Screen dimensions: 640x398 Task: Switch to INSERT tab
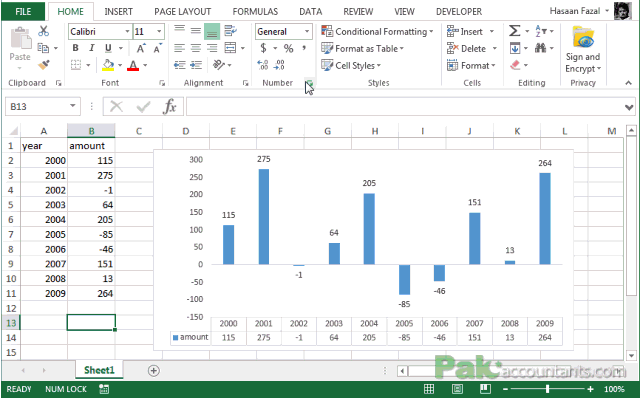pyautogui.click(x=118, y=11)
